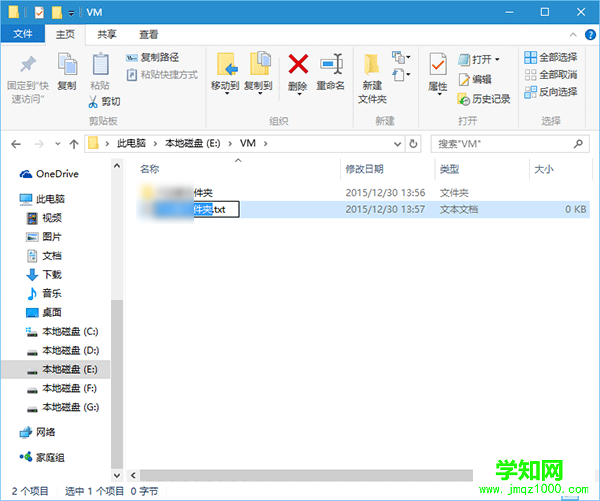Click the Pin to Quick access icon
The height and width of the screenshot is (501, 600).
pos(28,64)
